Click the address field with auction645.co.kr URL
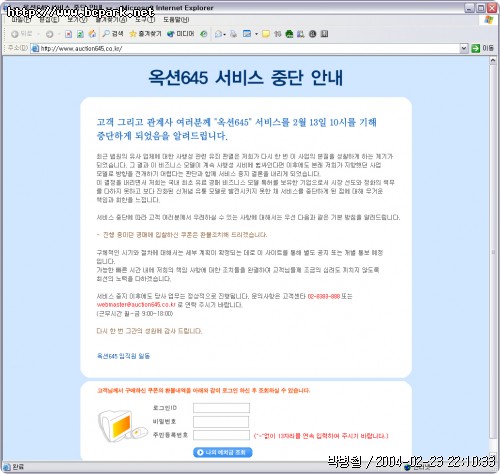Screen dimensions: 500x474 (x=249, y=49)
